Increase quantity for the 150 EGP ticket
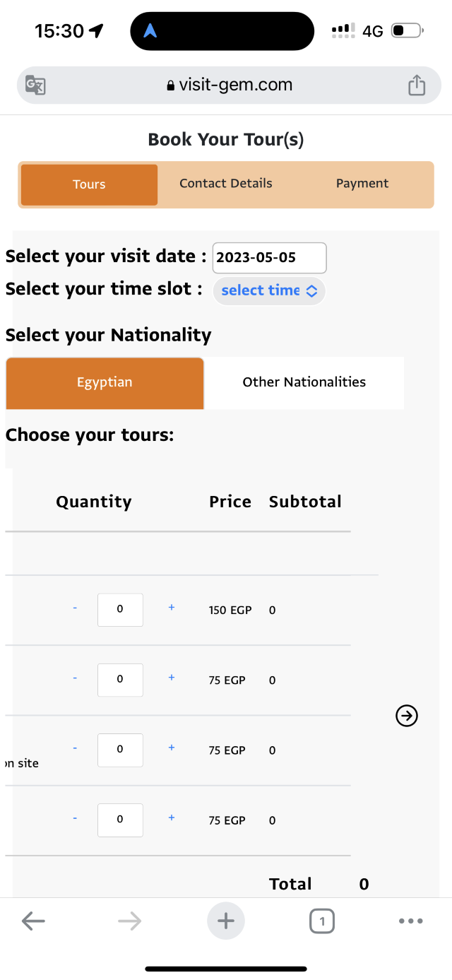This screenshot has width=452, height=980. pos(172,608)
